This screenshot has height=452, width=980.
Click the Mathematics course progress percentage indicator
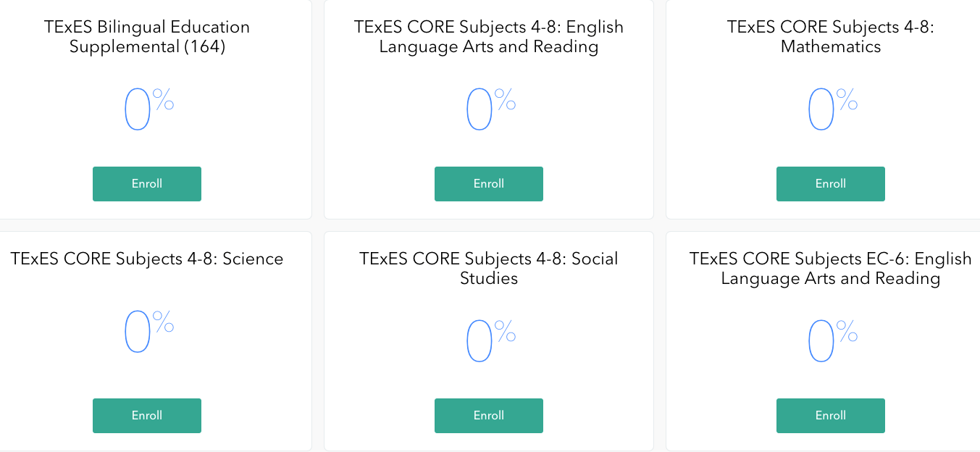click(x=830, y=107)
